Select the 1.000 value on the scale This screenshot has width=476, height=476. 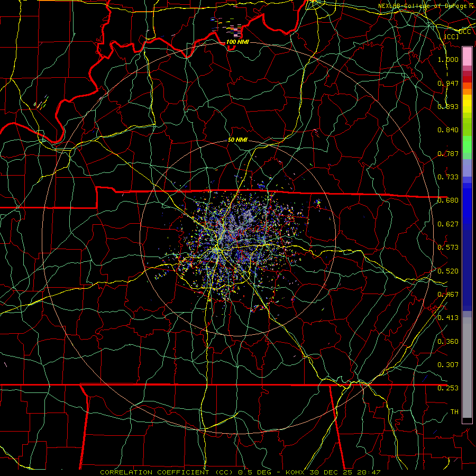click(448, 59)
